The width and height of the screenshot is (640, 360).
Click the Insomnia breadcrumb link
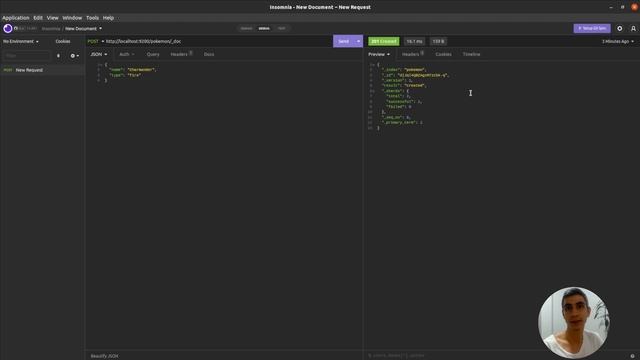51,29
